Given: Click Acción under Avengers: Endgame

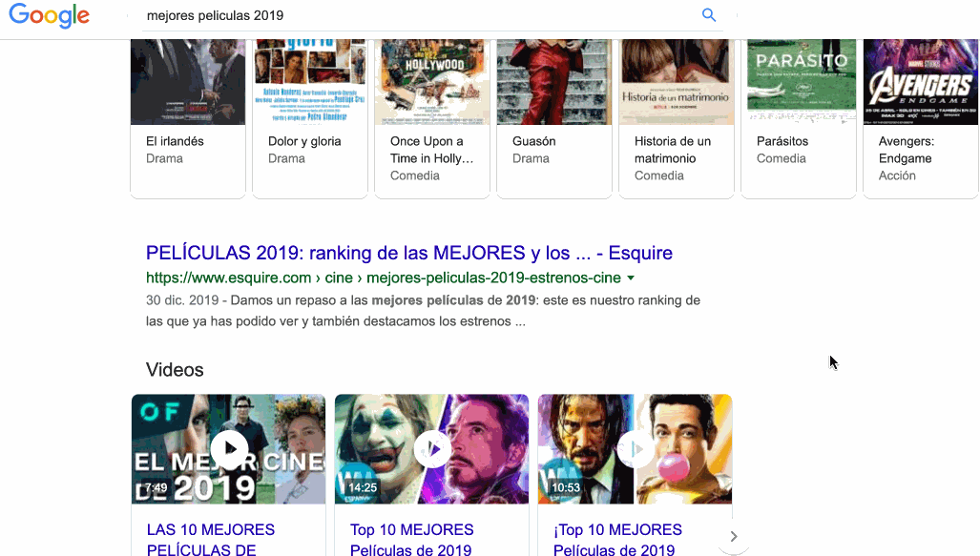Looking at the screenshot, I should (x=897, y=175).
